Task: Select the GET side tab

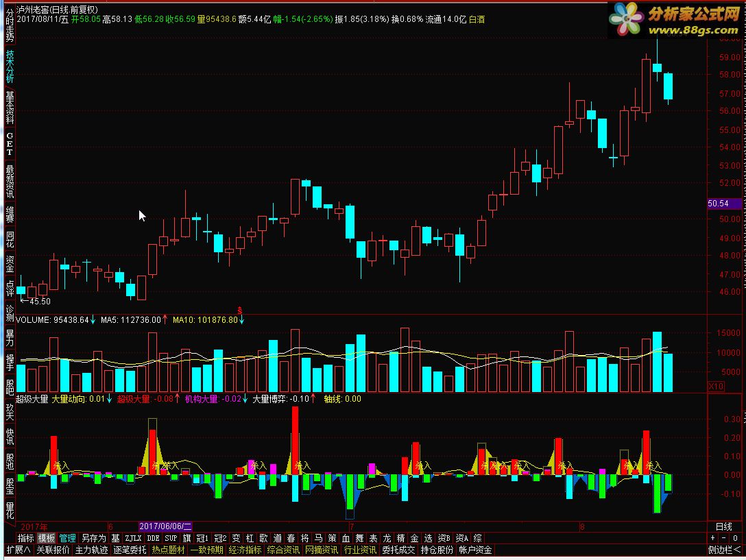Action: click(10, 144)
